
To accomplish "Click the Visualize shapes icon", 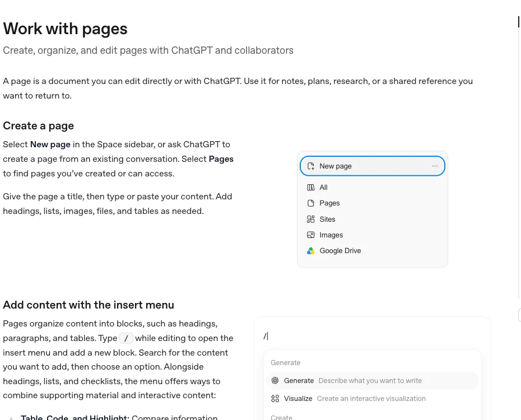I will 275,398.
